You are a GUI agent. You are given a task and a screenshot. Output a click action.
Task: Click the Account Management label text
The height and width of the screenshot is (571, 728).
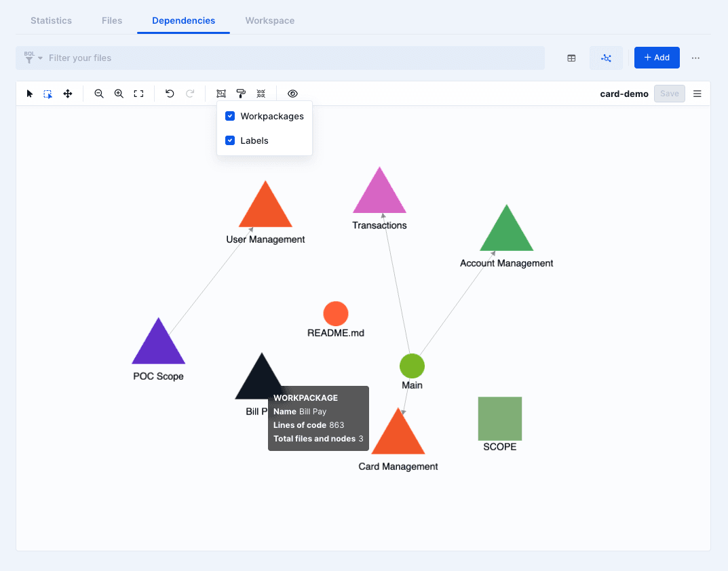[507, 263]
